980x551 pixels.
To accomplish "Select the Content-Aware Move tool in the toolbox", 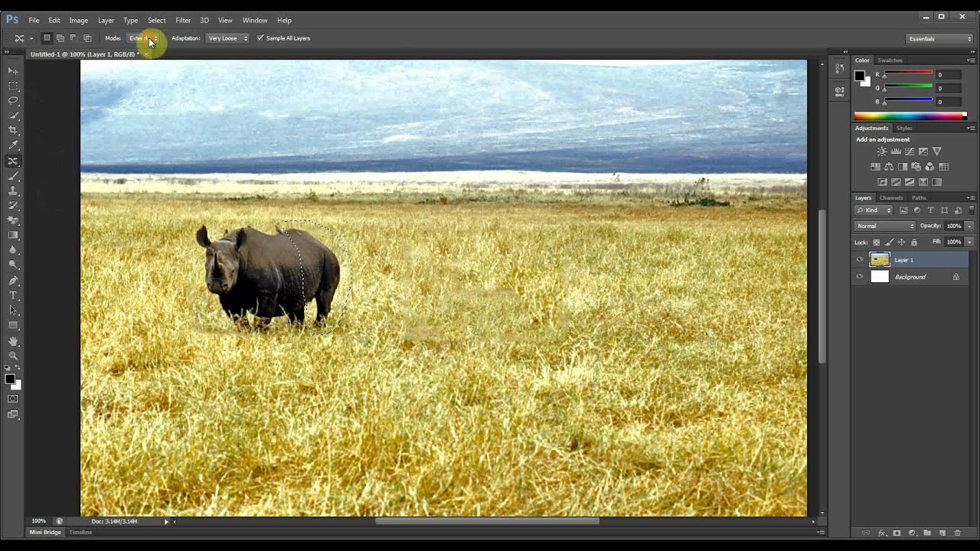I will point(13,161).
